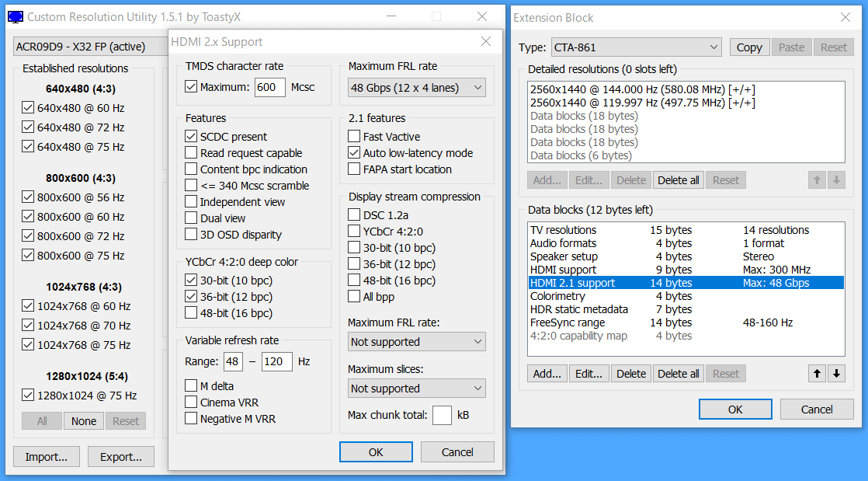Click the Custom Resolution Utility monitor icon
Screen dimensions: 868x481
click(x=16, y=17)
